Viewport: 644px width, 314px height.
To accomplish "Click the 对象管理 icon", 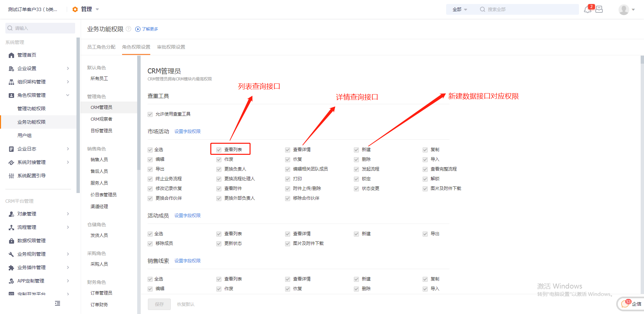I will point(11,214).
